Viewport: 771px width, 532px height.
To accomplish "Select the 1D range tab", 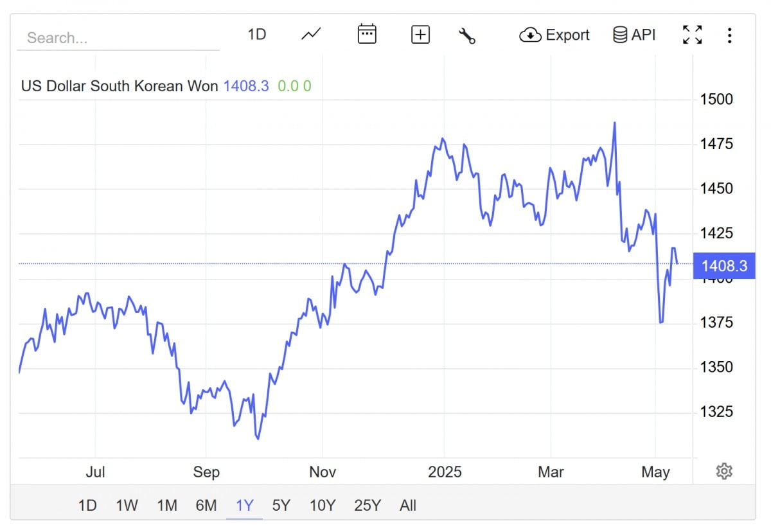I will (x=87, y=506).
